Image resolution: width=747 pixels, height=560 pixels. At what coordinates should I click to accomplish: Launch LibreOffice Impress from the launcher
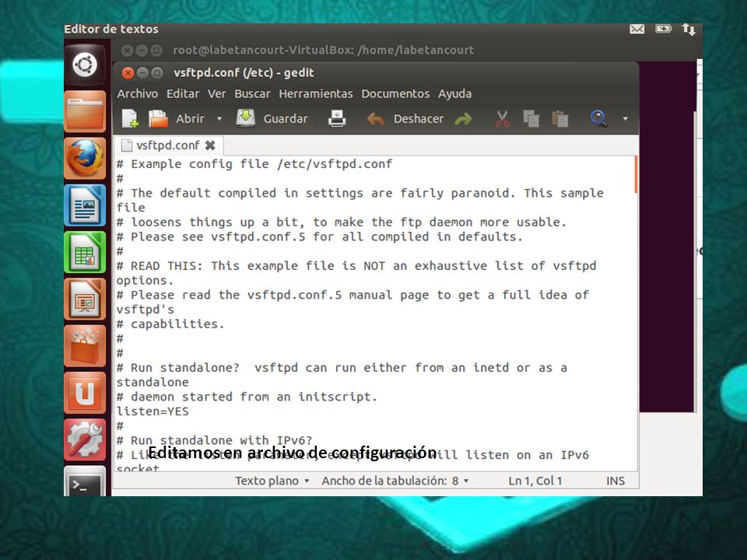85,299
